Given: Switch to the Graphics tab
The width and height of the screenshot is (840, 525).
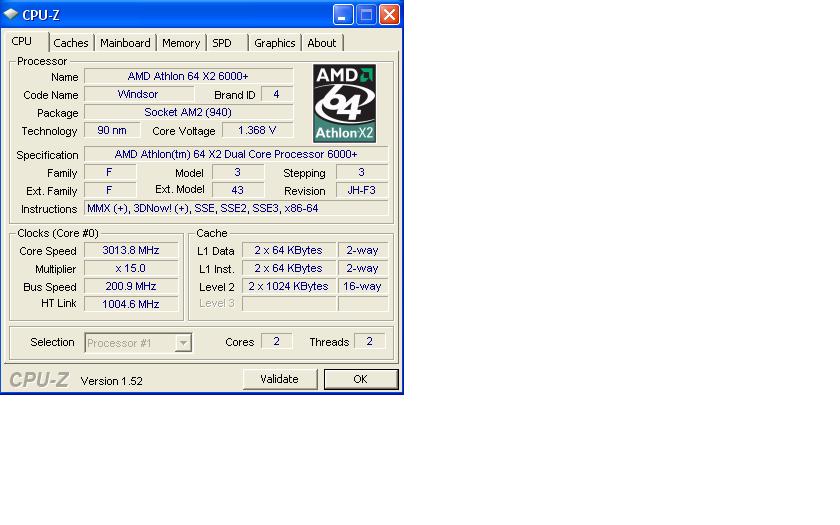Looking at the screenshot, I should [275, 43].
